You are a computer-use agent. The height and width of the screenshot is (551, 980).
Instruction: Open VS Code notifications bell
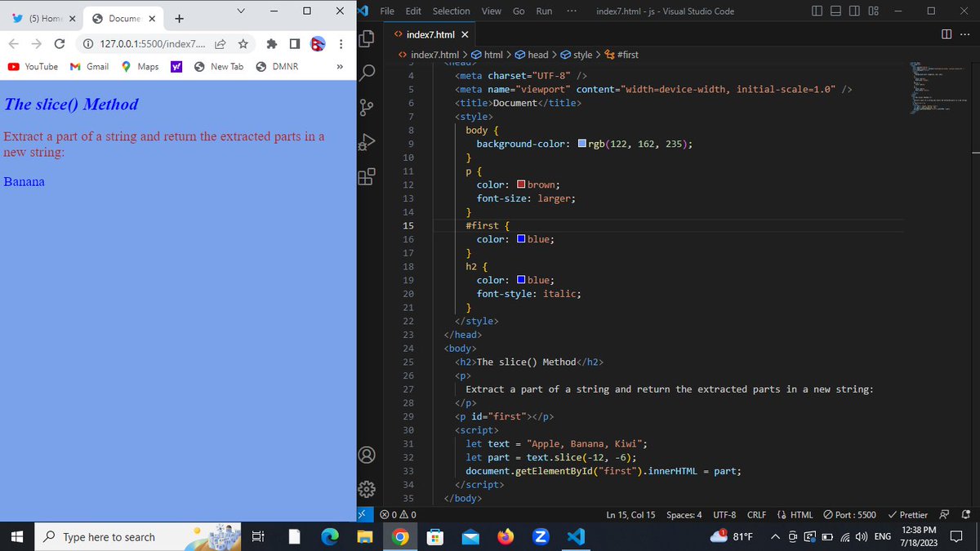coord(966,515)
